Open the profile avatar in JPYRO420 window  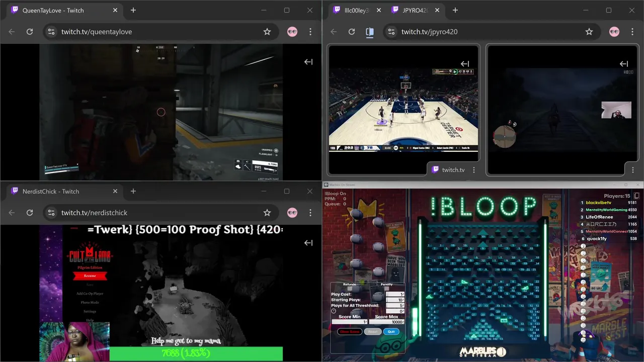pyautogui.click(x=614, y=32)
